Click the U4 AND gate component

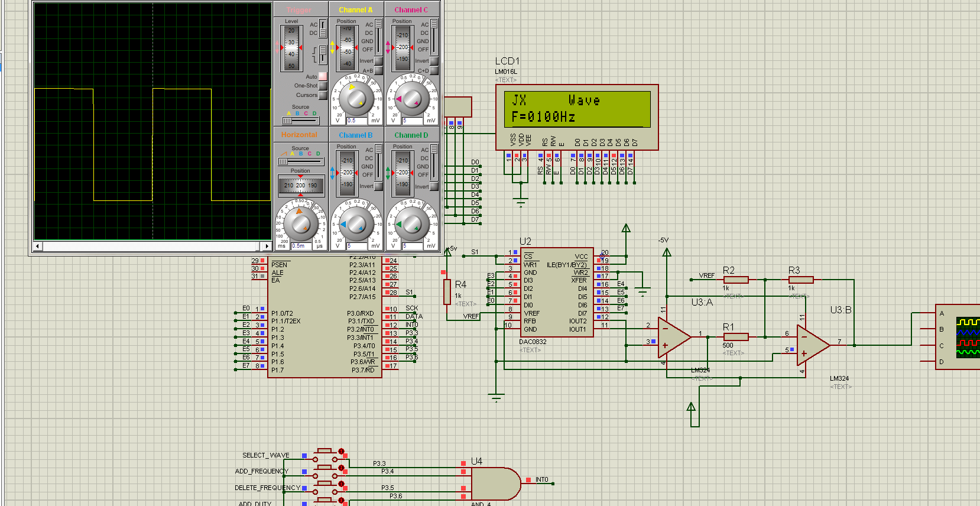click(494, 484)
